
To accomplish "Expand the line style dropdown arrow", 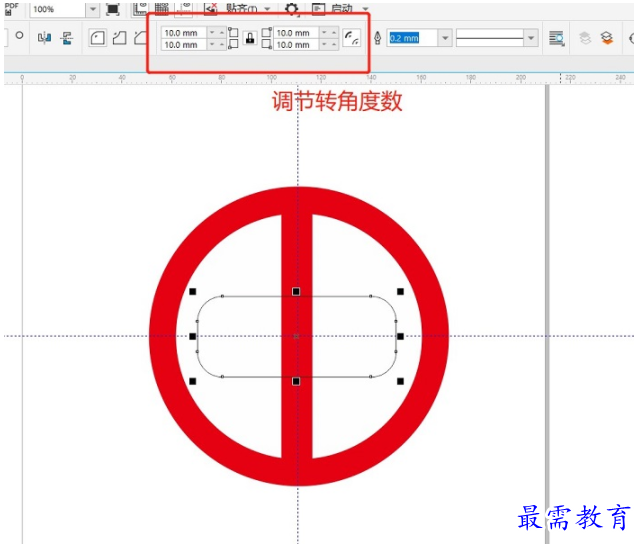I will [531, 38].
